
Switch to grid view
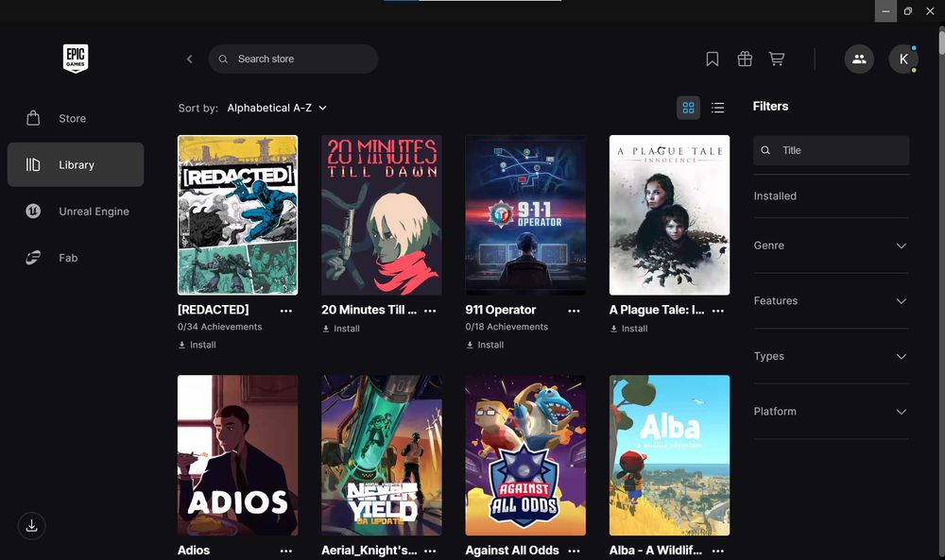688,108
